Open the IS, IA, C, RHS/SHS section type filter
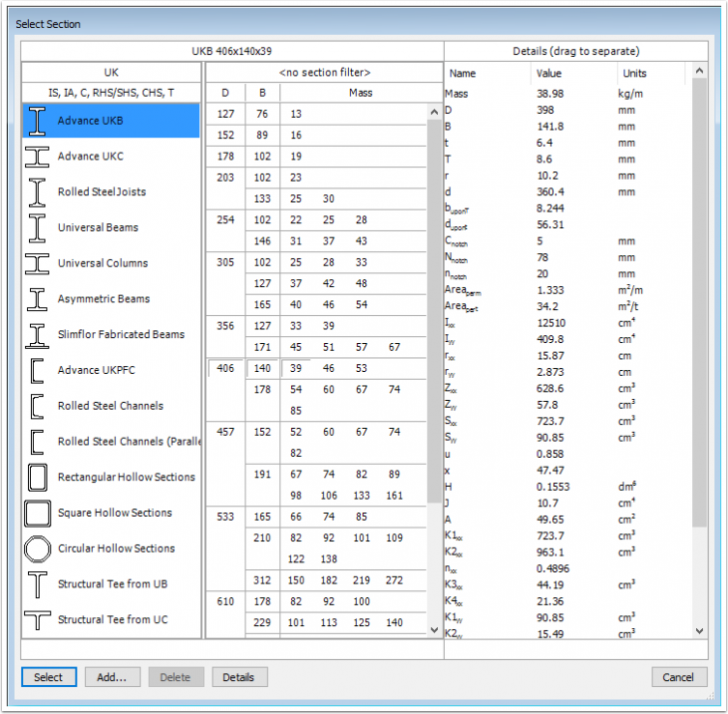Screen dimensions: 728x714 (x=111, y=93)
